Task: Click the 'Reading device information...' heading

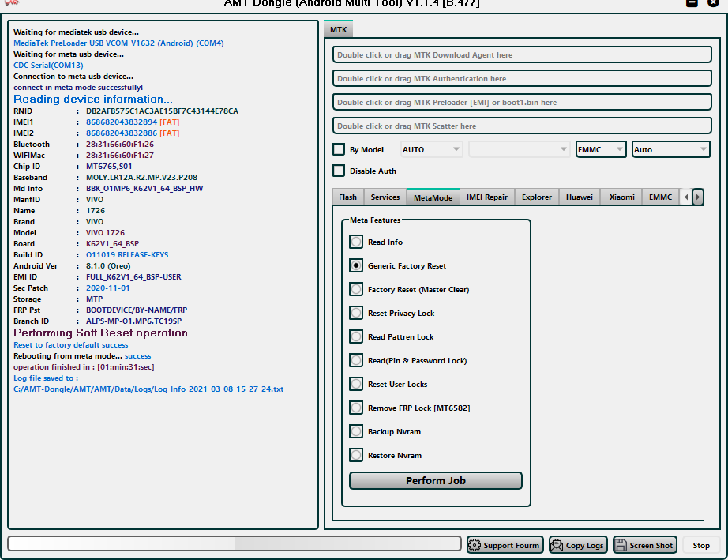Action: coord(93,99)
